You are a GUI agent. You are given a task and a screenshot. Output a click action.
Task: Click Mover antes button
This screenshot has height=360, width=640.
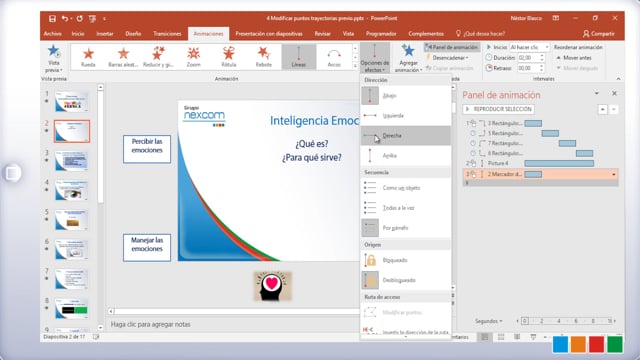tap(574, 58)
